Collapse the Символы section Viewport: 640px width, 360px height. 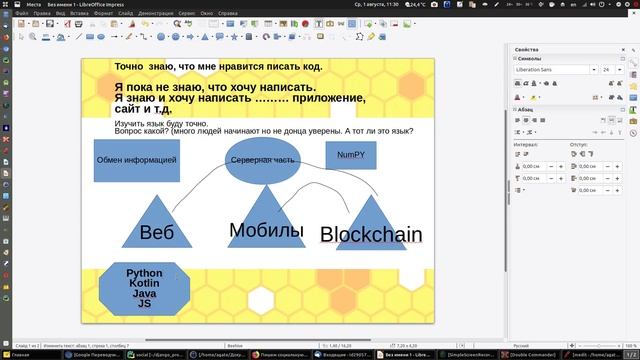pos(515,59)
